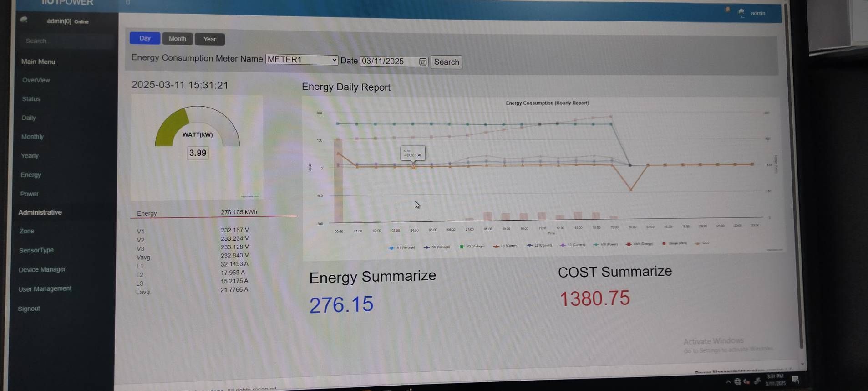Expand hidden system tray icons chevron
This screenshot has height=391, width=868.
pos(728,382)
